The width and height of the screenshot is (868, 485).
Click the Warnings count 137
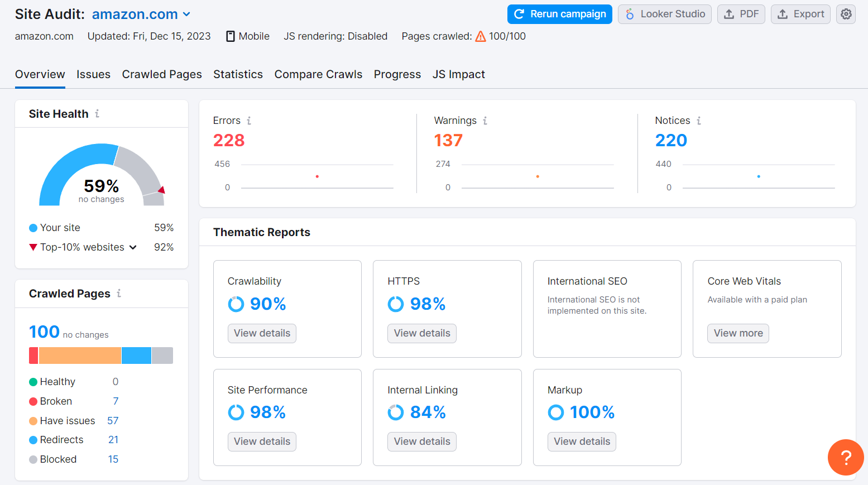pos(448,140)
